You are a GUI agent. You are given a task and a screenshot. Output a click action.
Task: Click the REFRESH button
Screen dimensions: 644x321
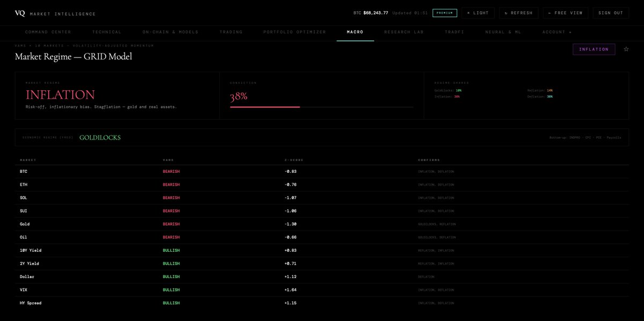[x=519, y=13]
